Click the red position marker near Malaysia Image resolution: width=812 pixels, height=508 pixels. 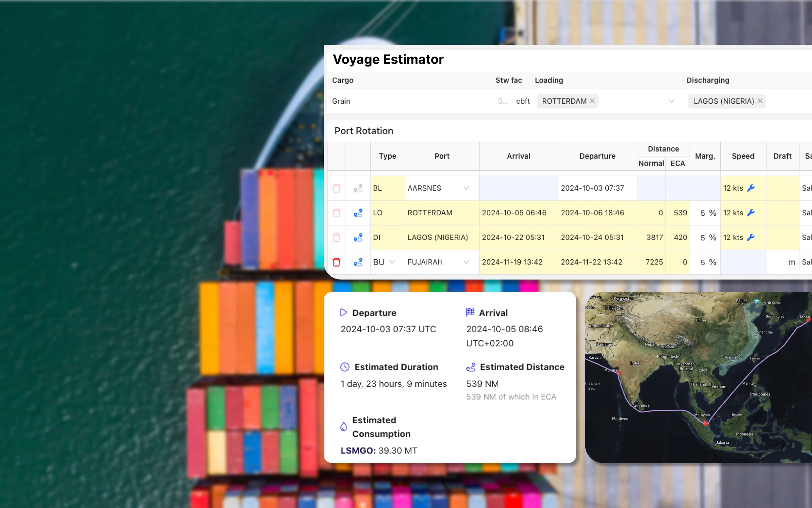[x=706, y=423]
